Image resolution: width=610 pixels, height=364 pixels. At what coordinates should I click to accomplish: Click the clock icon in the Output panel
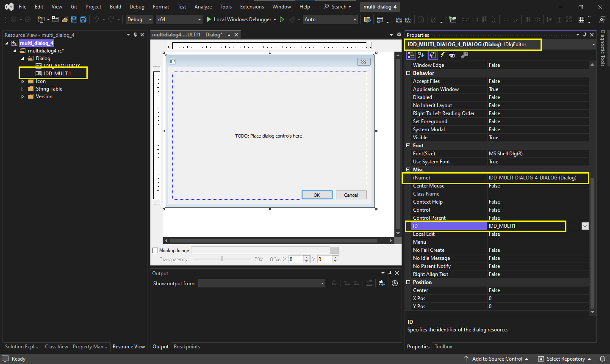(395, 284)
